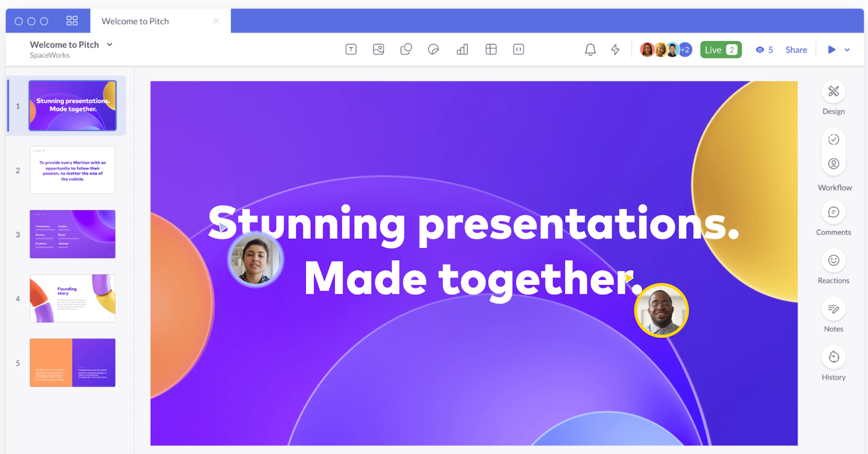Select slide 4 Founding story thumbnail
This screenshot has height=454, width=868.
pyautogui.click(x=73, y=298)
